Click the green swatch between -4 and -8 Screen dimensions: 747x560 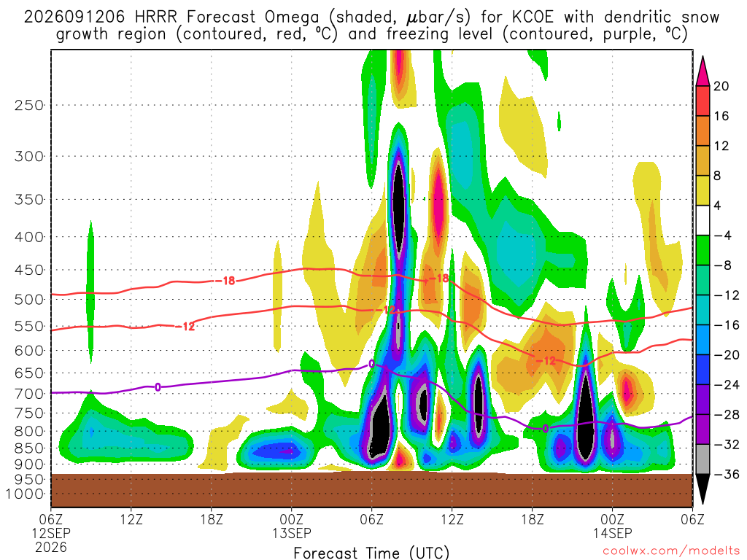coord(703,251)
